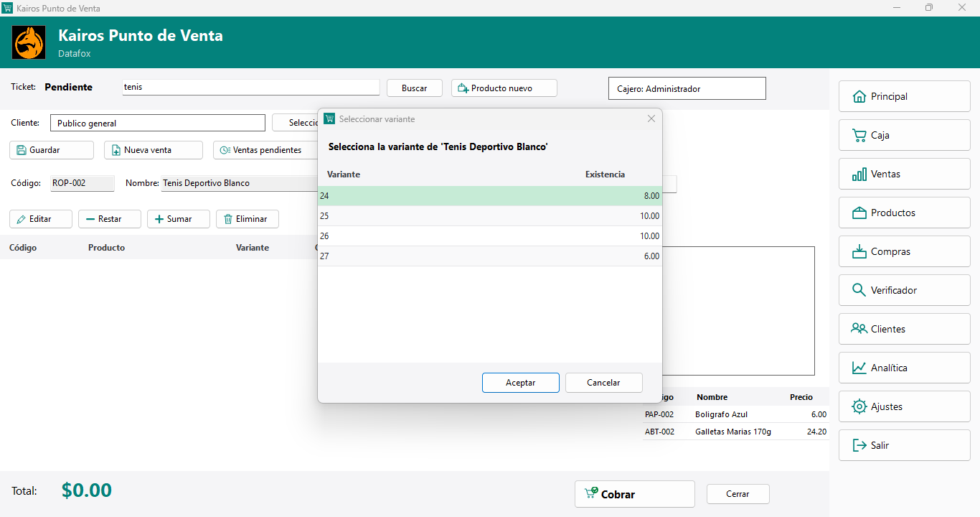Click the Existencia column header

tap(605, 174)
